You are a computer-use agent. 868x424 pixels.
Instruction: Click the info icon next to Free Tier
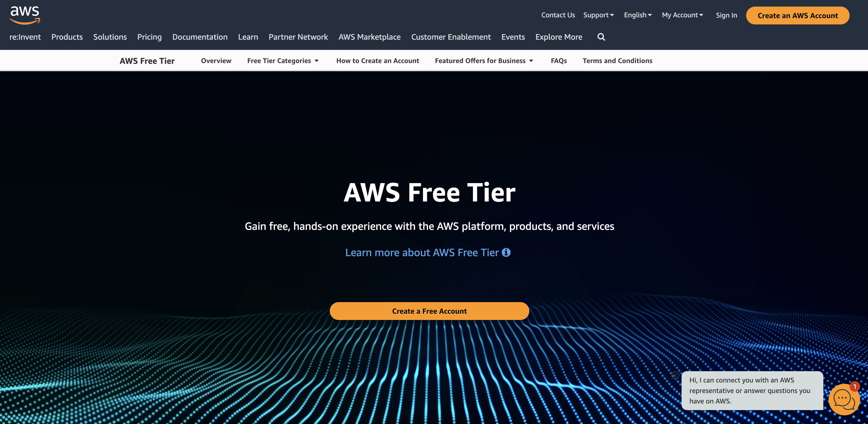click(x=506, y=252)
